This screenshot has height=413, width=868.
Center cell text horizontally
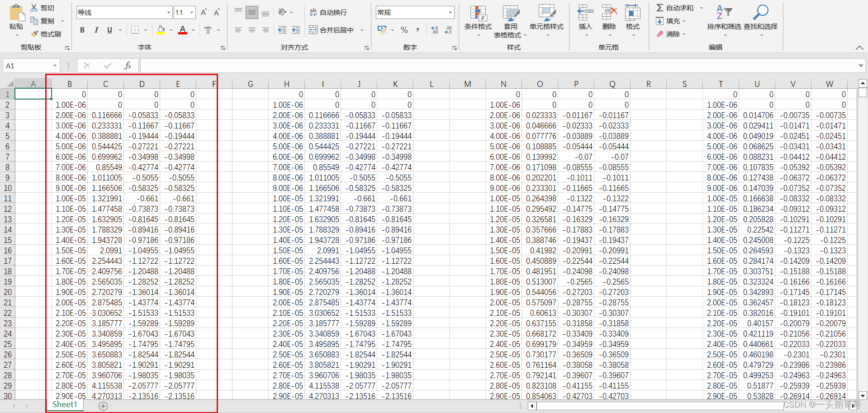point(252,30)
